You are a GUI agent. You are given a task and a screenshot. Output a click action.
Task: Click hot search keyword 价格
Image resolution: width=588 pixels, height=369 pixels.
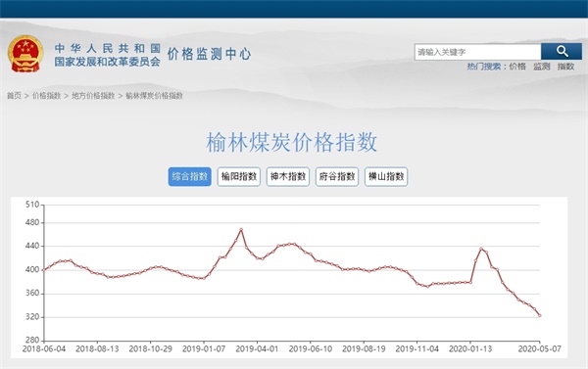[x=517, y=67]
